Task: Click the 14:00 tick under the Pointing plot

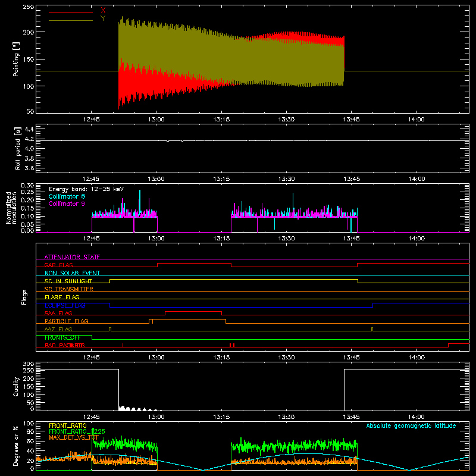Action: coord(416,120)
